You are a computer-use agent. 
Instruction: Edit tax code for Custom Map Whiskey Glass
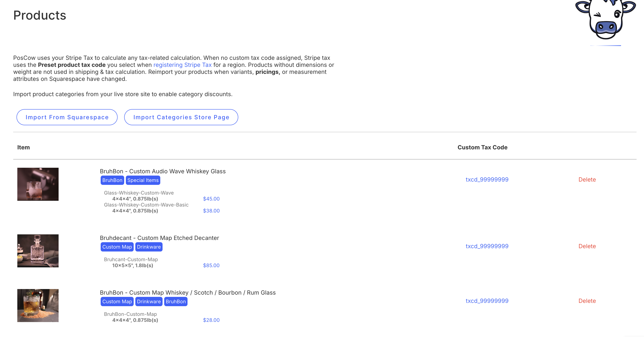pyautogui.click(x=487, y=301)
